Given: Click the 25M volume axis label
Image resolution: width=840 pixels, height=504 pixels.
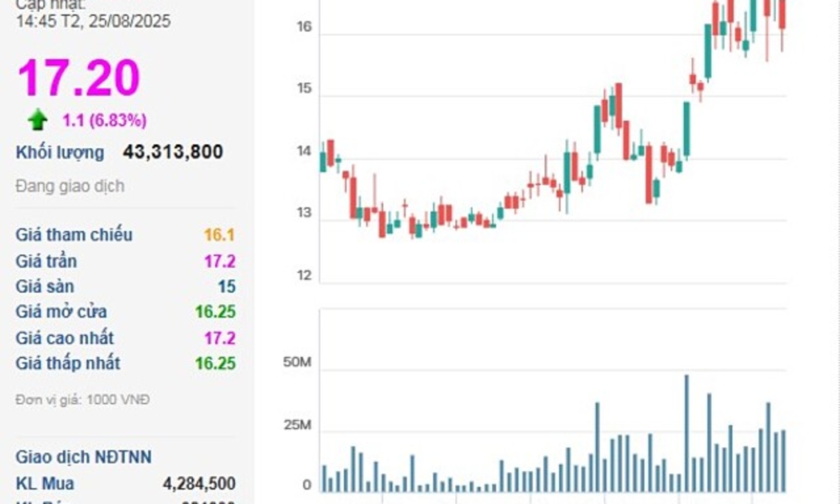Looking at the screenshot, I should (296, 425).
